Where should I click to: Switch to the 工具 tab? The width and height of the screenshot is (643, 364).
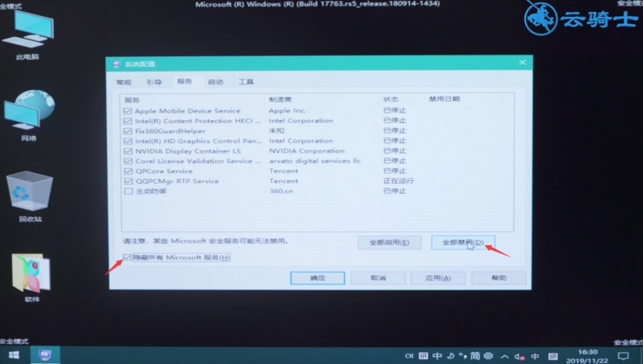click(246, 82)
